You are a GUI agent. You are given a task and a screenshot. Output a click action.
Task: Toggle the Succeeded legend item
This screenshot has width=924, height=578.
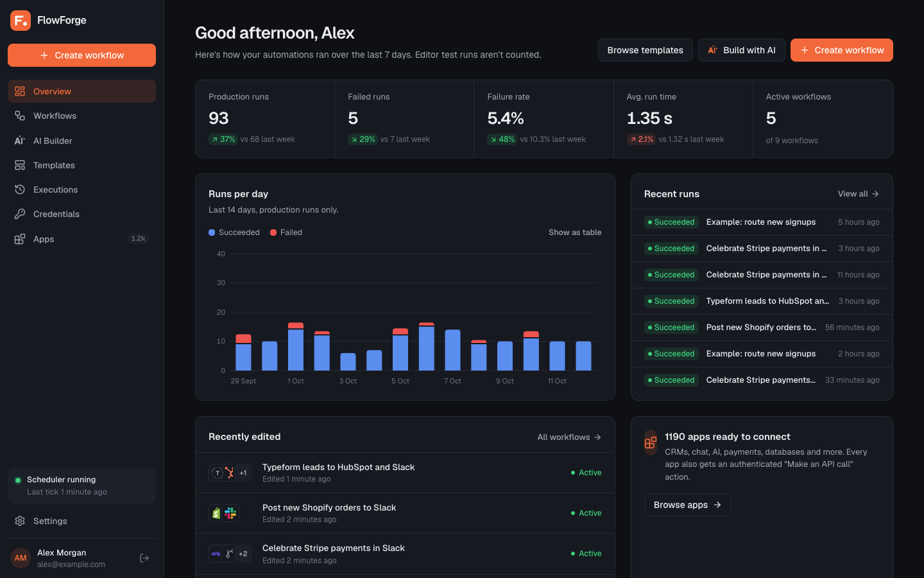[234, 232]
